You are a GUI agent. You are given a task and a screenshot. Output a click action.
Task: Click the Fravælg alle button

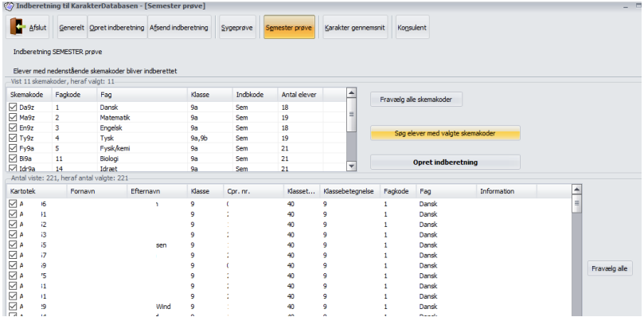(x=610, y=268)
